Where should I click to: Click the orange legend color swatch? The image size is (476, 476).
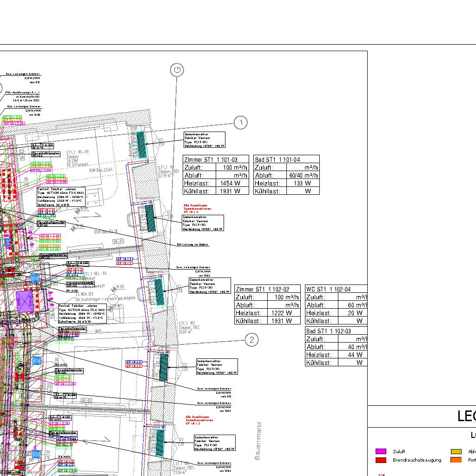[456, 460]
